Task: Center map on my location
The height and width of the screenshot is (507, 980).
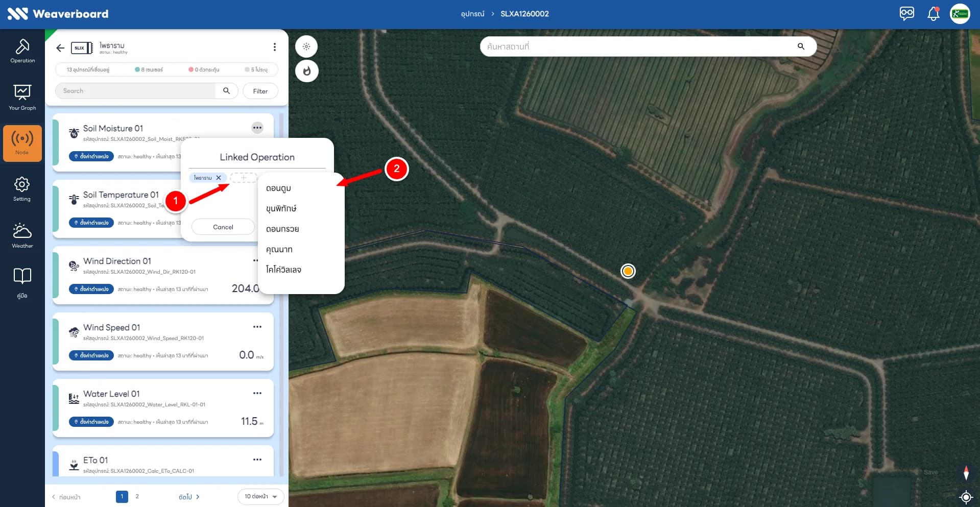Action: [x=966, y=497]
